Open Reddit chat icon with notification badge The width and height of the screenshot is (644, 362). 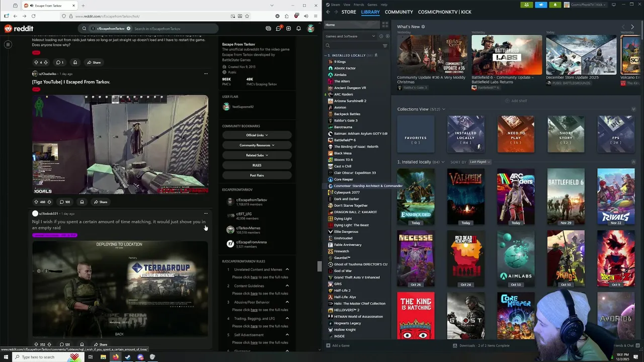click(x=278, y=29)
